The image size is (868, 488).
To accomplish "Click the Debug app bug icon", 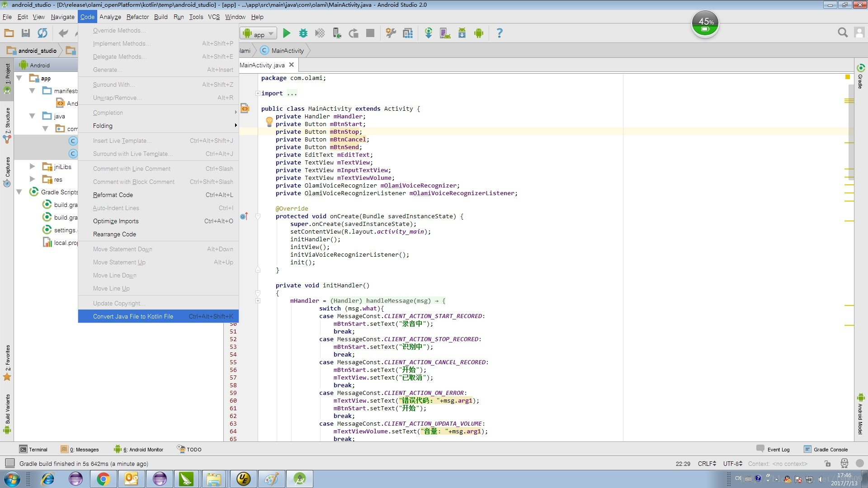I will tap(303, 33).
